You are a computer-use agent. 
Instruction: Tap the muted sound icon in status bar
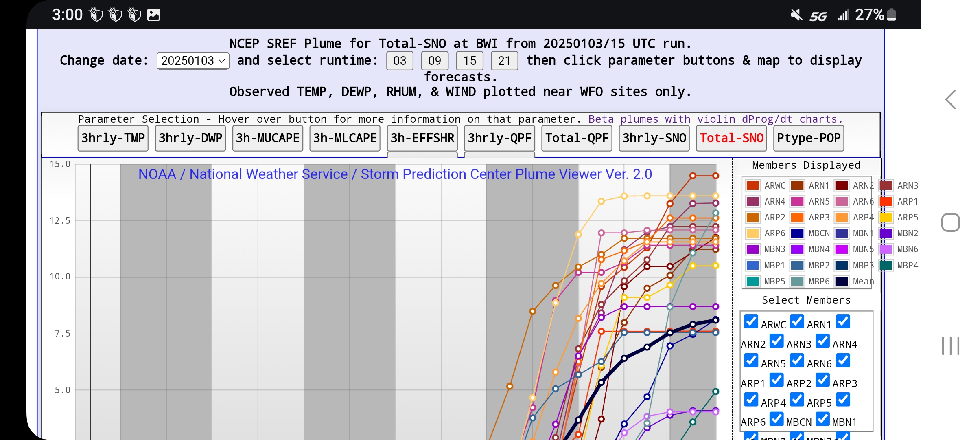[x=796, y=15]
